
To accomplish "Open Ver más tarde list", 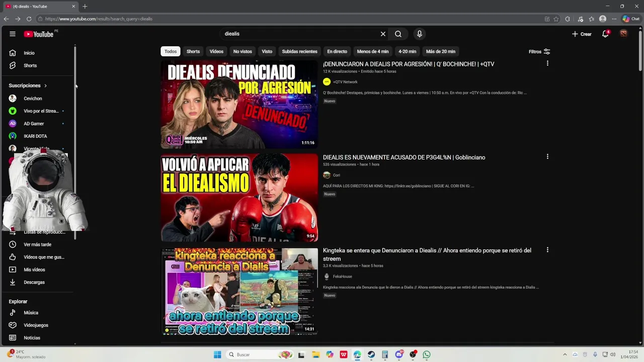I will tap(38, 244).
